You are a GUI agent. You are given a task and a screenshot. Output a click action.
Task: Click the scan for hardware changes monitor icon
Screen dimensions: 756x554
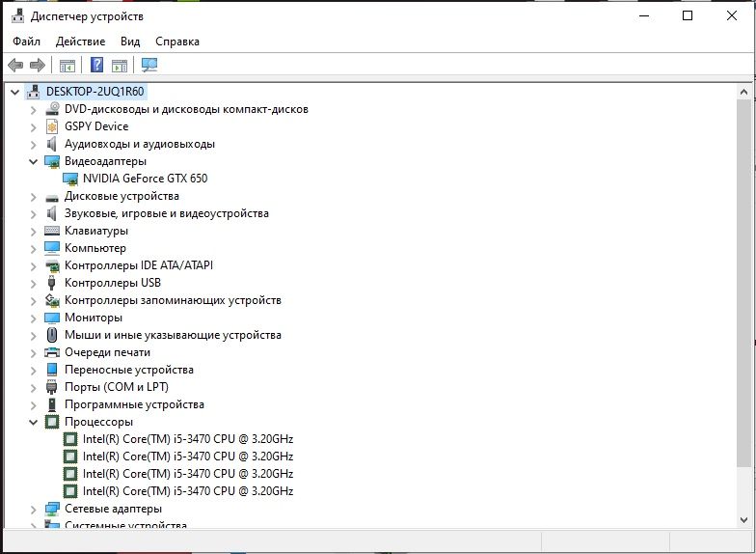(x=149, y=65)
